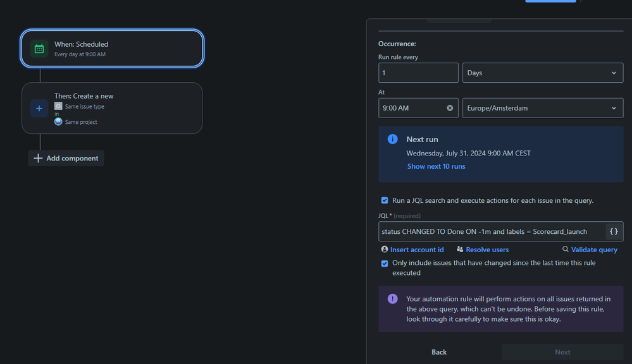
Task: Click the Add component button
Action: (x=66, y=158)
